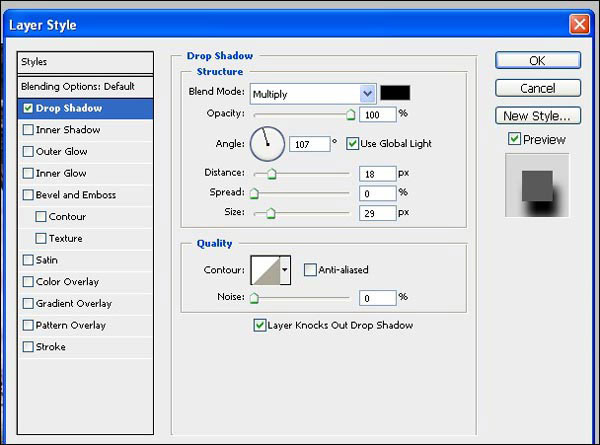Screen dimensions: 600x445
Task: Click the Opacity value field
Action: [x=377, y=115]
